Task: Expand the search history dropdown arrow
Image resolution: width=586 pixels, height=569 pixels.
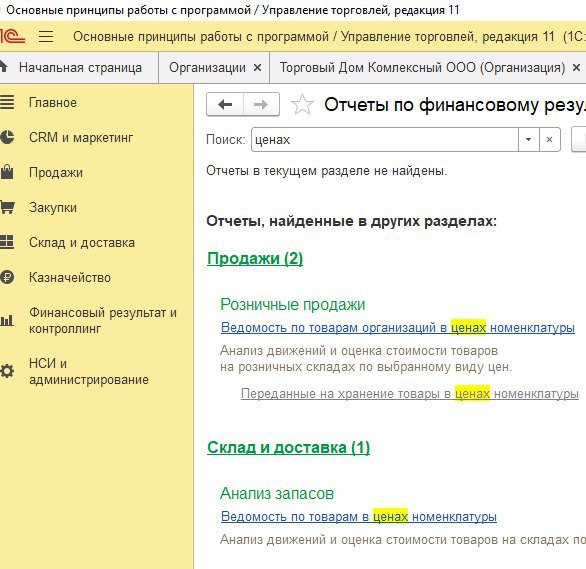Action: pos(528,139)
